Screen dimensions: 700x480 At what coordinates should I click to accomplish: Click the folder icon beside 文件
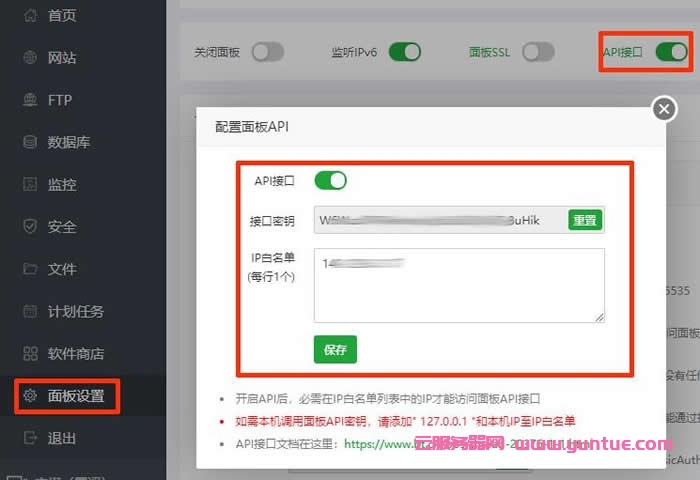pos(29,269)
